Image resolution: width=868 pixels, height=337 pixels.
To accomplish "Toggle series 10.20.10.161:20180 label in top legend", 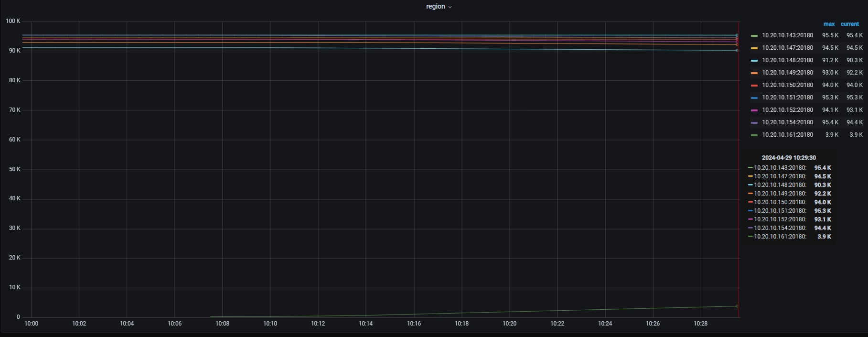I will (787, 135).
